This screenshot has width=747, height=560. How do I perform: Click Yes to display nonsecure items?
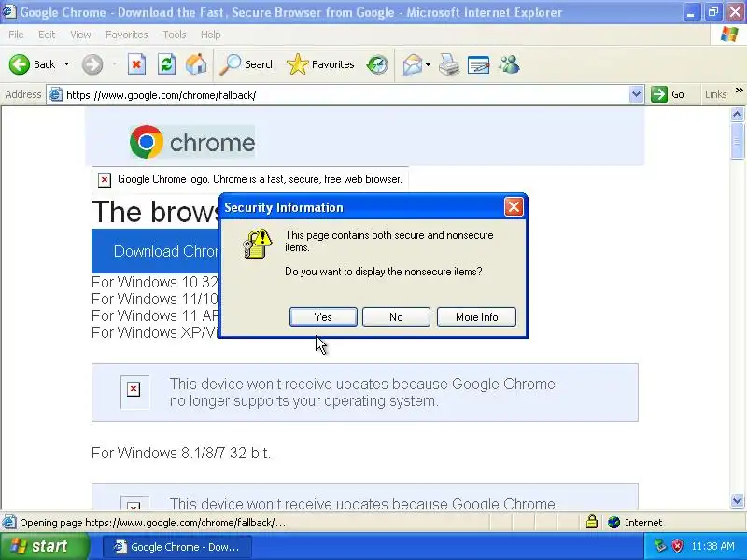pyautogui.click(x=323, y=316)
